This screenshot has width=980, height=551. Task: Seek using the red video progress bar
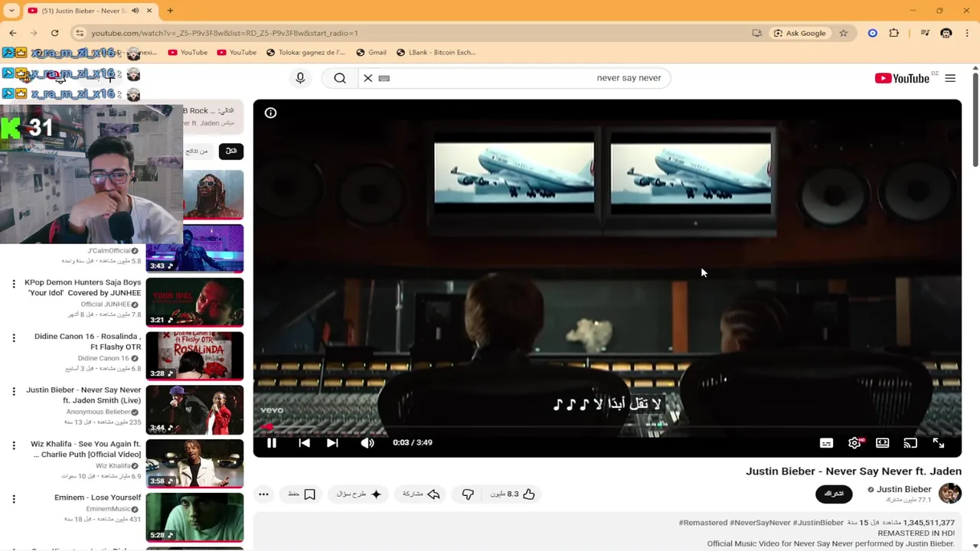click(607, 428)
